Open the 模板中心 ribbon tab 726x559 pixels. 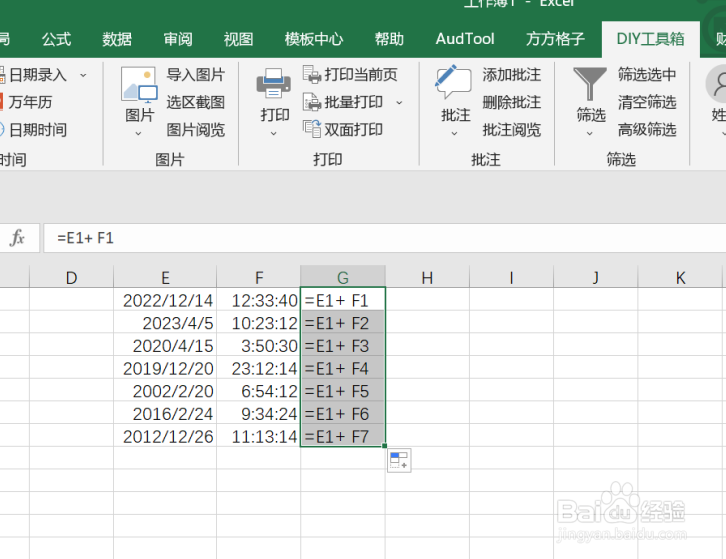(x=313, y=39)
